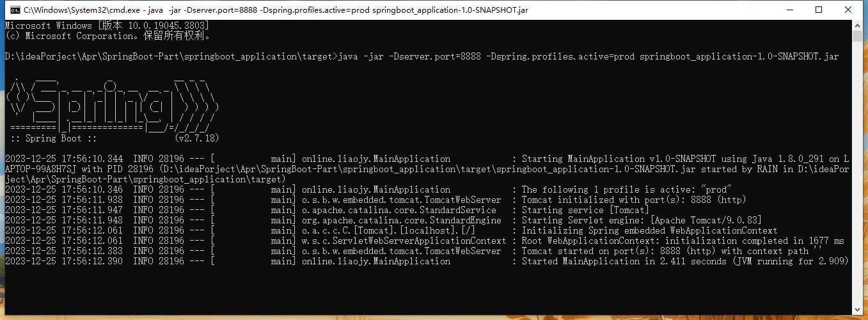Click the cmd.exe icon in title bar

[14, 10]
